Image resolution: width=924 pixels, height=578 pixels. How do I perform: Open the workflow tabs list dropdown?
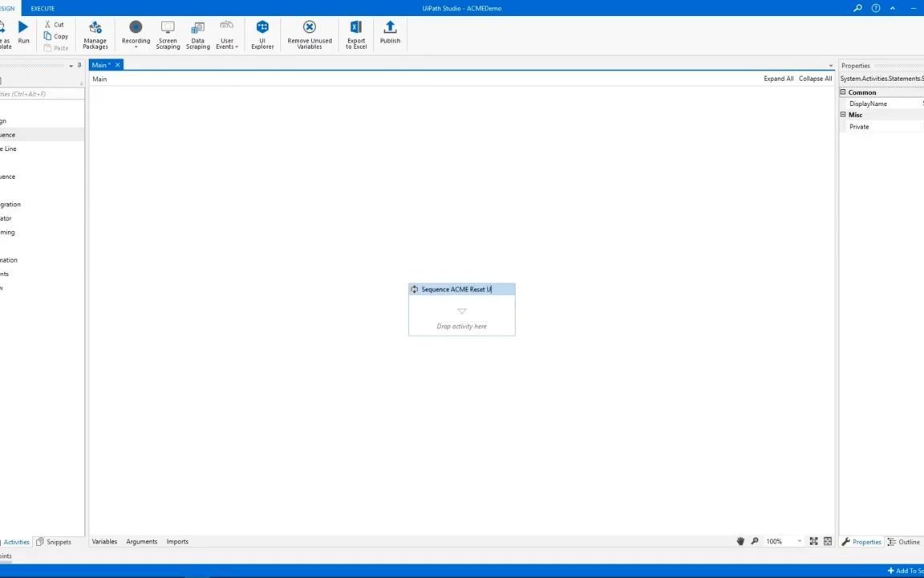tap(831, 66)
